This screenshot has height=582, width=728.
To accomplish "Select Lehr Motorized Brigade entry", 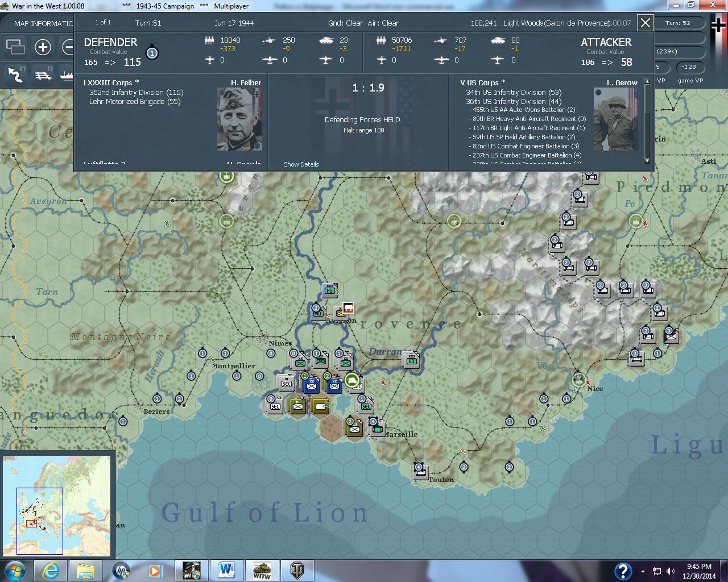I will coord(134,101).
